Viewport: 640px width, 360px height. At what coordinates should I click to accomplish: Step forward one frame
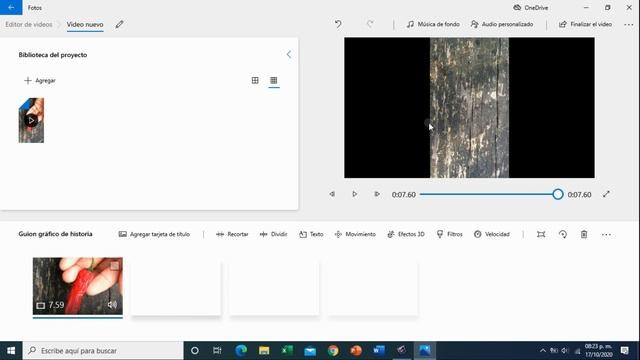pos(377,194)
